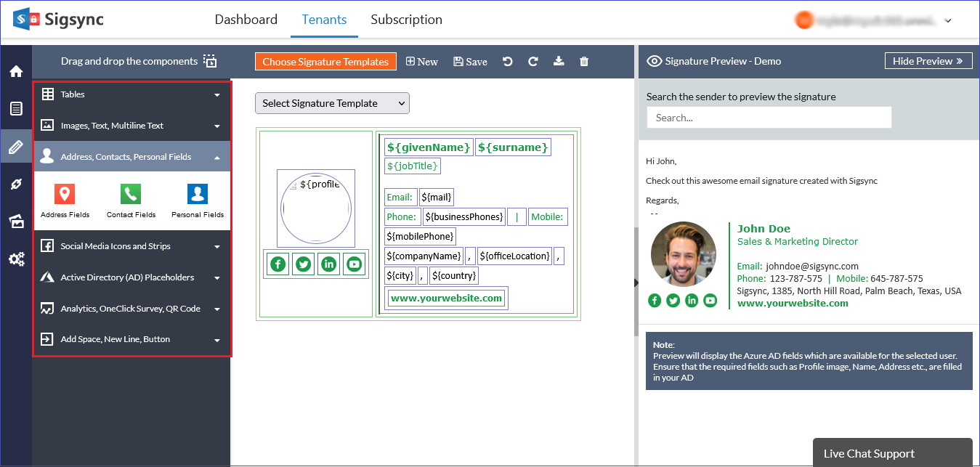Select the Contact Fields phone icon
The image size is (980, 467).
[131, 194]
